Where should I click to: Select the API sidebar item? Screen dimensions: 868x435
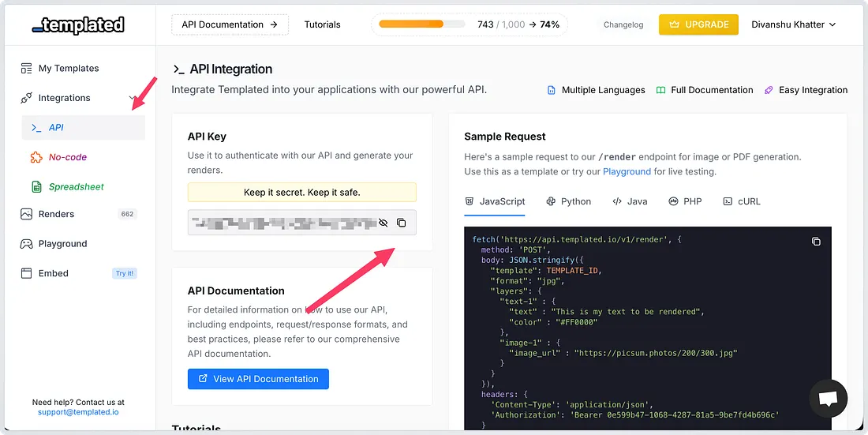84,127
